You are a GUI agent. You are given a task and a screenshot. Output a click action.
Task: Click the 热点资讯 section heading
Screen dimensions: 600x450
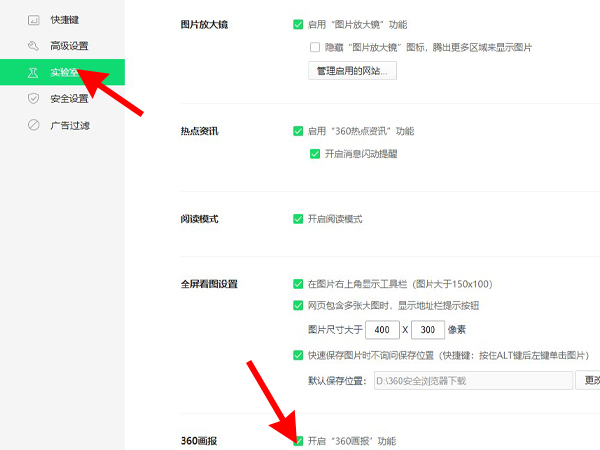point(199,131)
